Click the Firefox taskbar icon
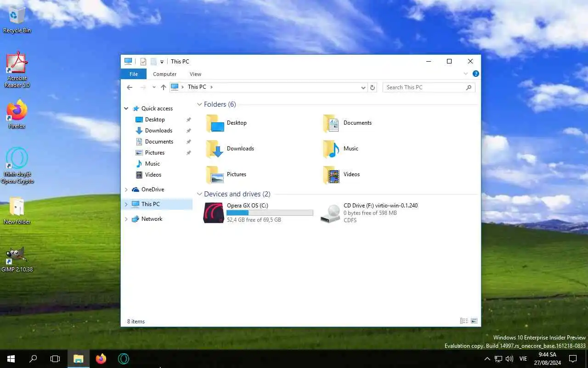The width and height of the screenshot is (588, 368). point(101,359)
